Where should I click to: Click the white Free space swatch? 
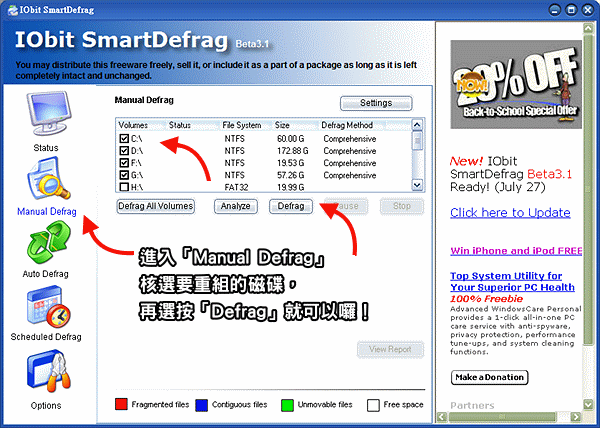[373, 405]
